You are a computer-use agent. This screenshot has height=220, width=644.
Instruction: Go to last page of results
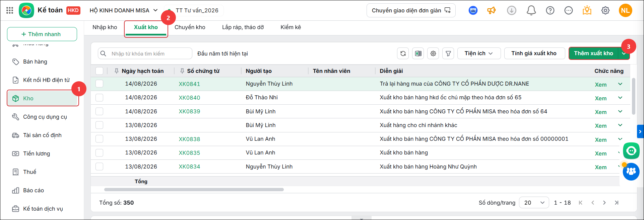click(617, 203)
